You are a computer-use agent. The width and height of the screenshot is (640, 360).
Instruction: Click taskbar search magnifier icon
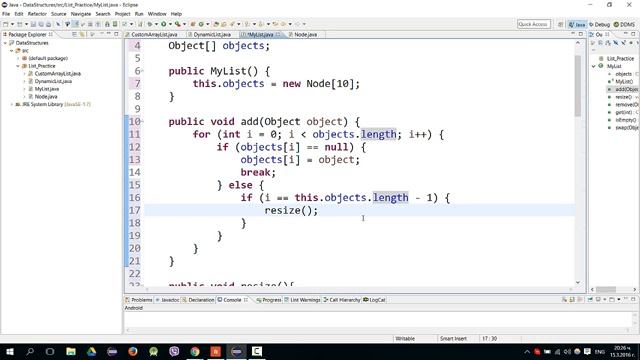tap(30, 351)
